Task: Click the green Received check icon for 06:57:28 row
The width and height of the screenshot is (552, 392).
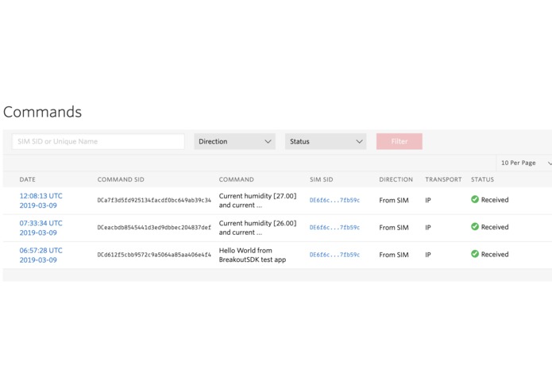Action: [475, 254]
